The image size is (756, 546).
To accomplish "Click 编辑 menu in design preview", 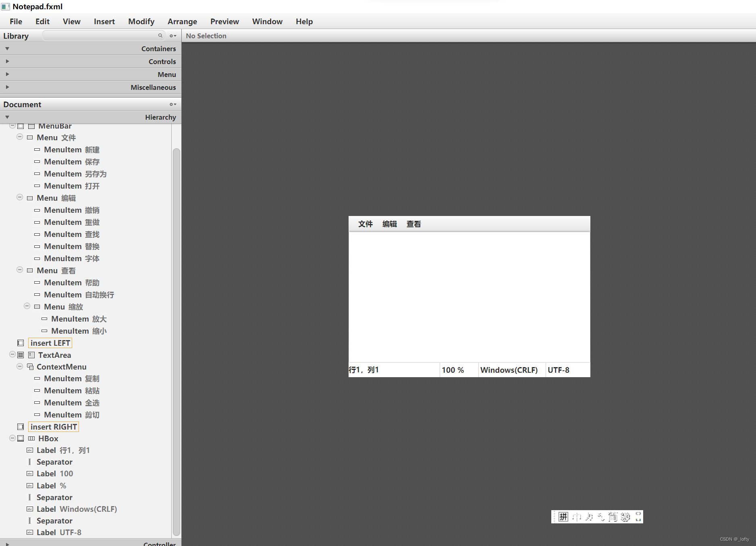I will 390,224.
